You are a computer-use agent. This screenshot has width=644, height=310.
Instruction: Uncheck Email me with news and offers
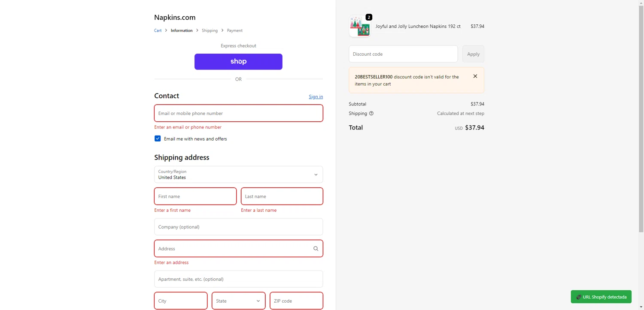pos(158,138)
